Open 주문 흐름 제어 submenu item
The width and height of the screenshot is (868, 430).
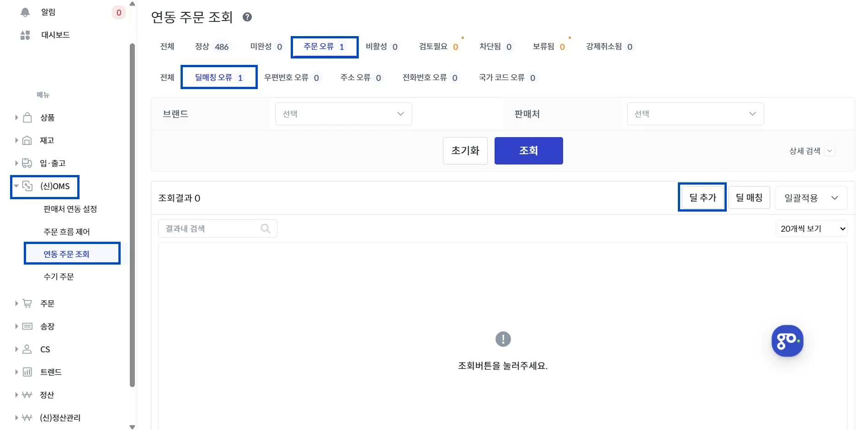pos(67,232)
